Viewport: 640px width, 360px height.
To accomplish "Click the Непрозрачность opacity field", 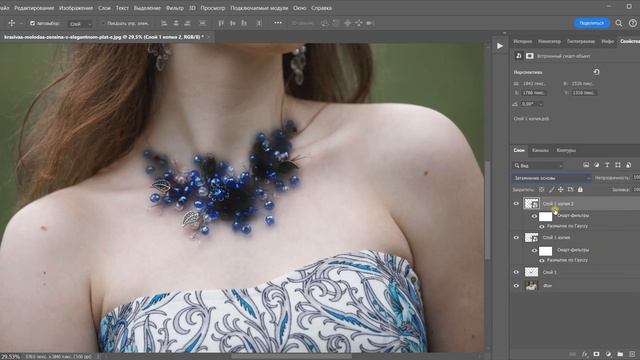I will 636,178.
